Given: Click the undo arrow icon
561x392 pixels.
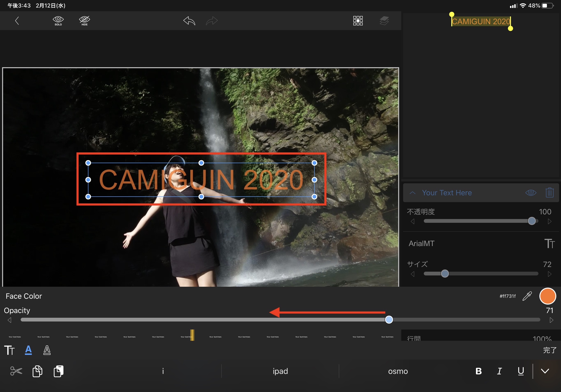Looking at the screenshot, I should (x=189, y=21).
